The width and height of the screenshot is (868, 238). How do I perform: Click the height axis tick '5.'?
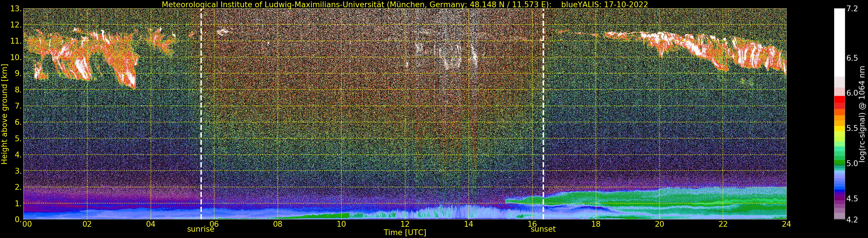[x=18, y=138]
